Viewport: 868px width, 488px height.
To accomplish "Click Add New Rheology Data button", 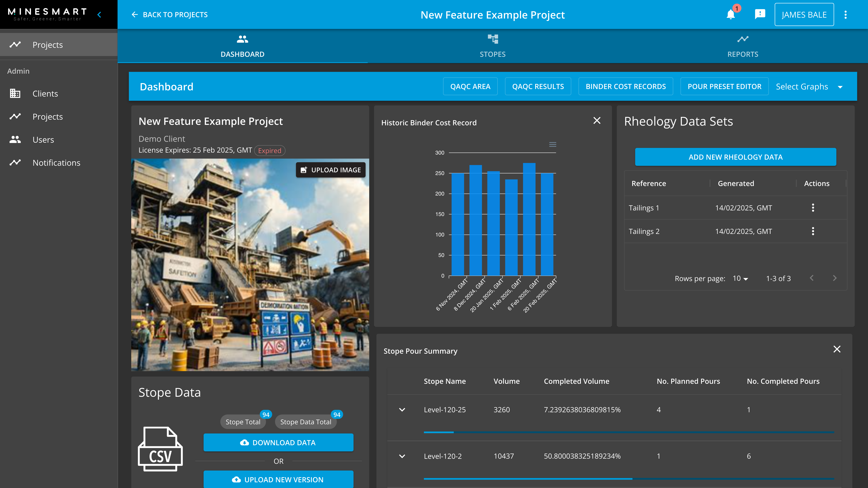I will (735, 157).
